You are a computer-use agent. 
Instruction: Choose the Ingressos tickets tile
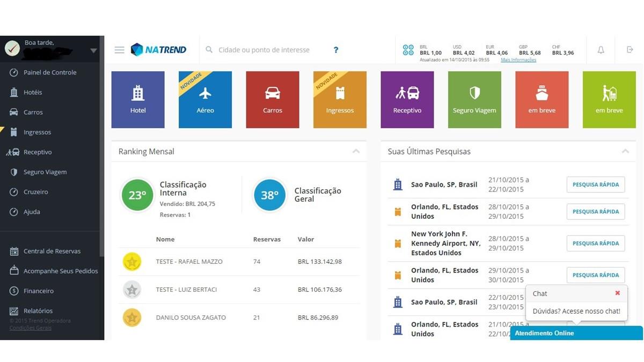click(340, 100)
